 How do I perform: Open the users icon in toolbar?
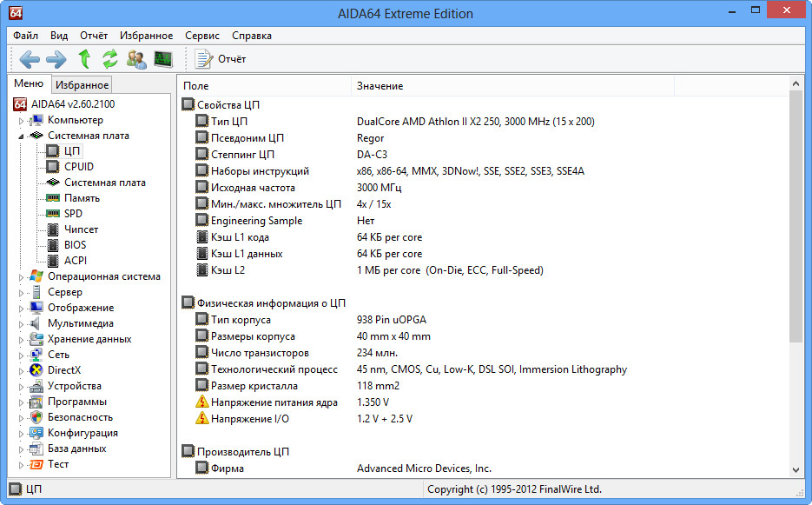(x=136, y=58)
